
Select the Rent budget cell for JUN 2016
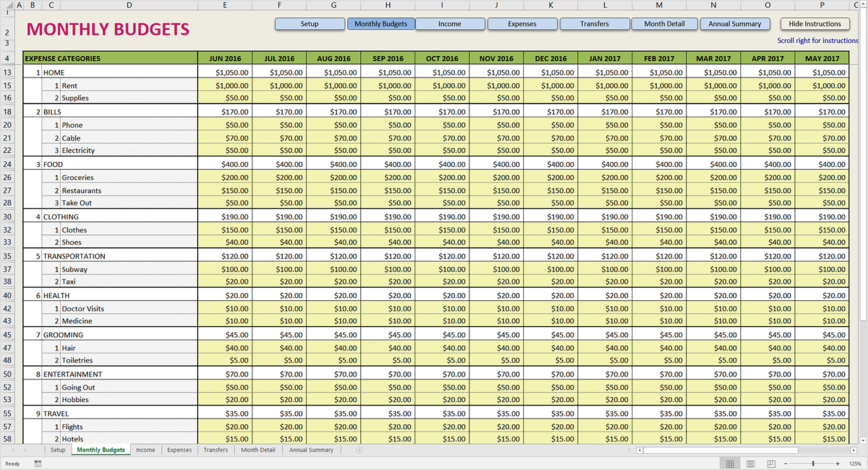pyautogui.click(x=225, y=86)
